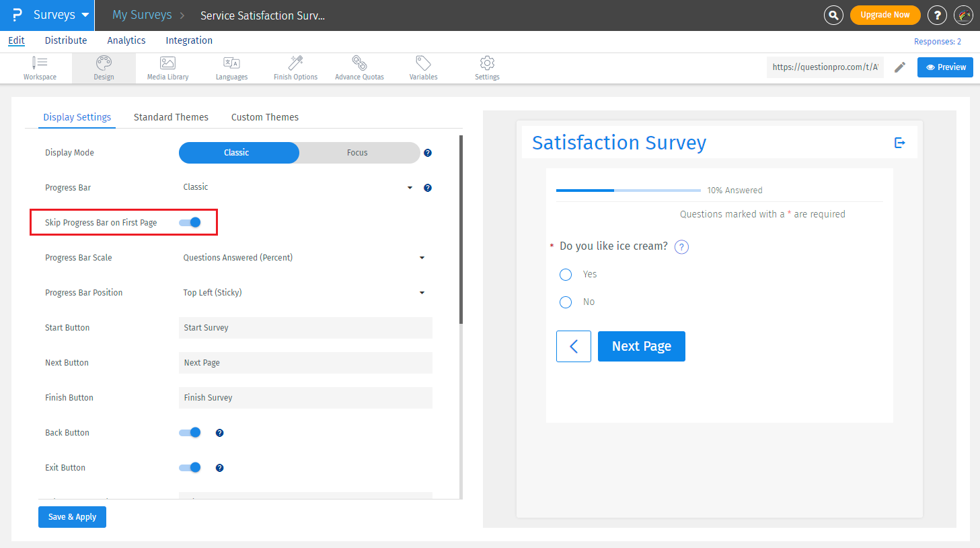The image size is (980, 548).
Task: Click the Upgrade Now button
Action: [x=885, y=14]
